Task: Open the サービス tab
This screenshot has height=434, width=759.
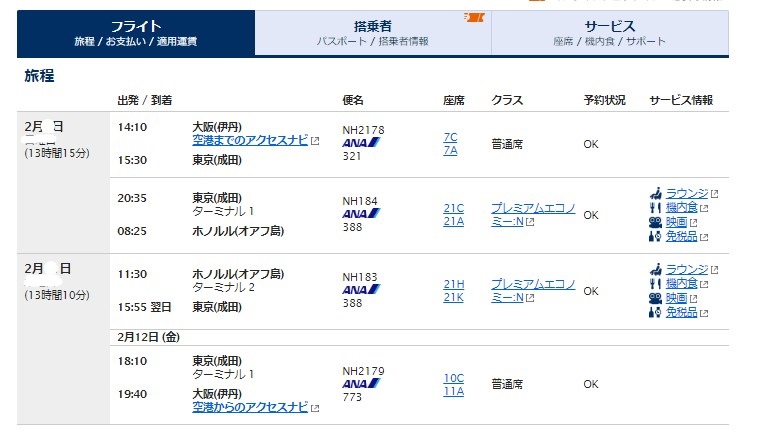Action: [610, 33]
